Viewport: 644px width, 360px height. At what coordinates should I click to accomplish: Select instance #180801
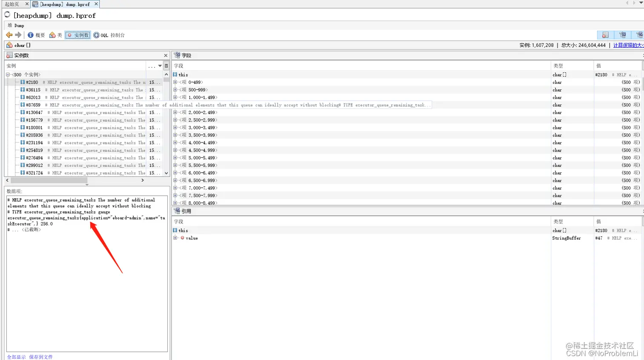[83, 128]
